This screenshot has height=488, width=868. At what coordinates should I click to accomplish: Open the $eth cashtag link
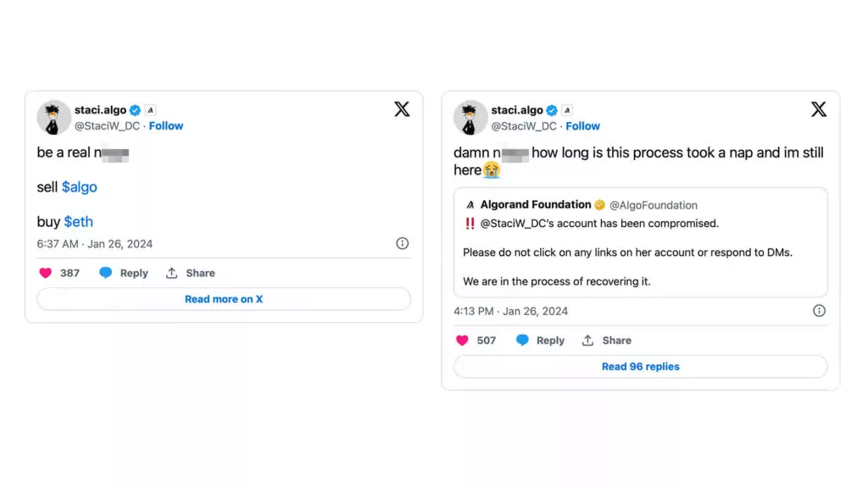[79, 222]
